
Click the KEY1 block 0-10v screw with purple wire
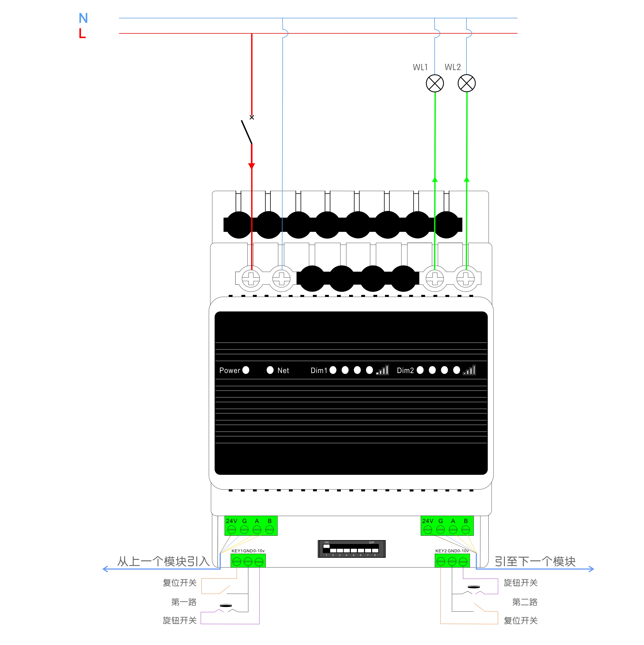click(259, 562)
